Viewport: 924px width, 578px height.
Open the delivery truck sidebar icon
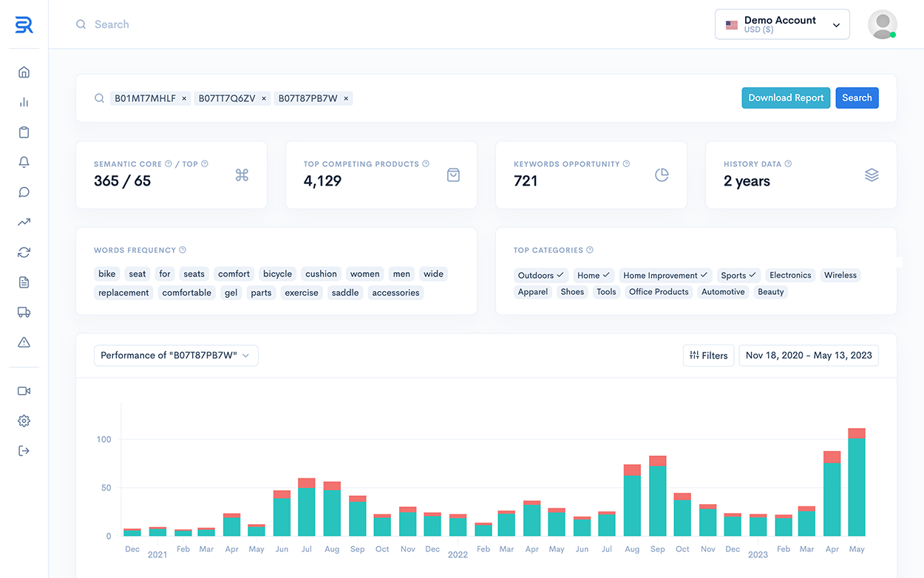coord(24,312)
